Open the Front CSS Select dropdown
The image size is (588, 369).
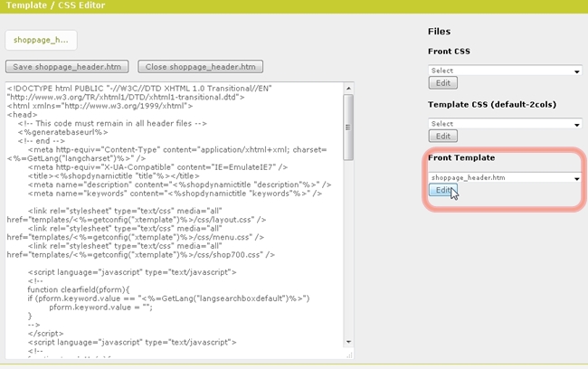coord(505,71)
